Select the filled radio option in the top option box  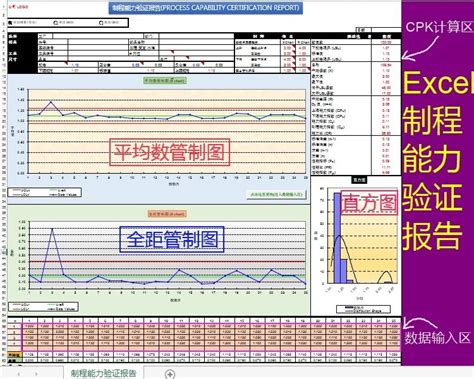tap(10, 23)
